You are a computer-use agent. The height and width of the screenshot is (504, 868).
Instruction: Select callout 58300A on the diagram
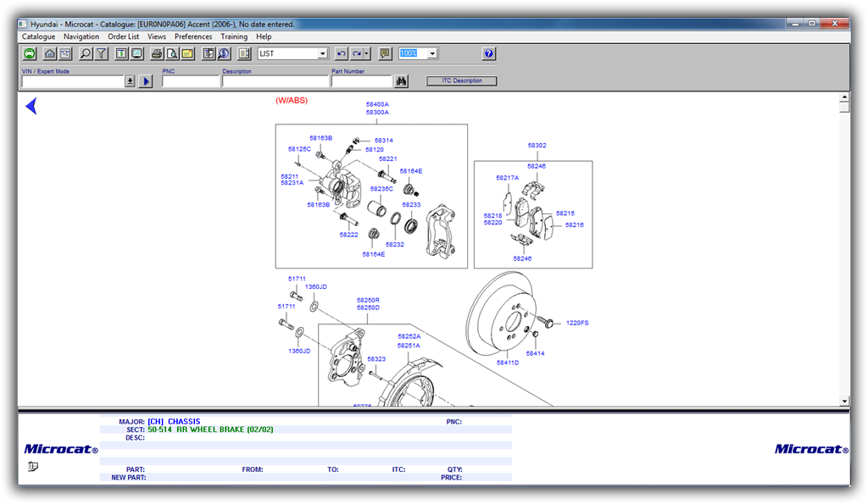pyautogui.click(x=377, y=113)
